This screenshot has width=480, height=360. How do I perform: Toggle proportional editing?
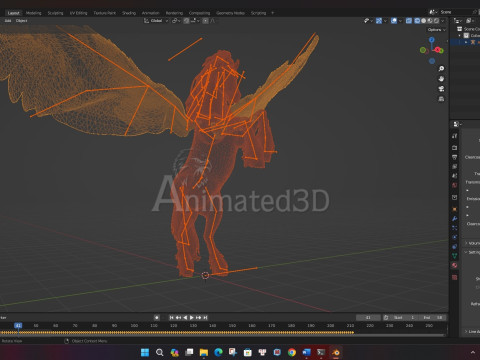[206, 21]
